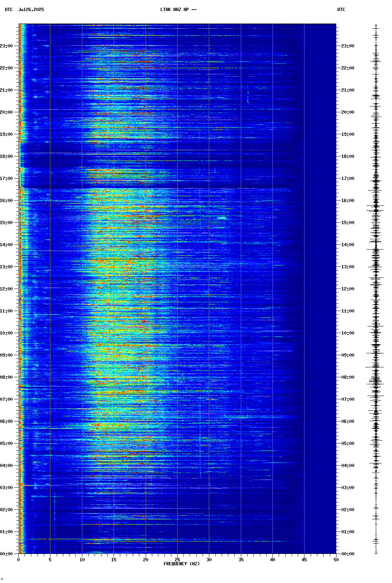Click the right-axis 02:00 time label
392x583 pixels.
(348, 510)
